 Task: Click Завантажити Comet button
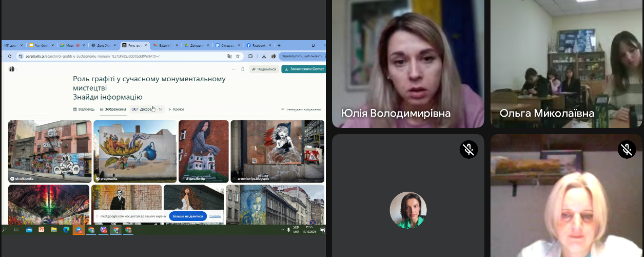(x=303, y=69)
